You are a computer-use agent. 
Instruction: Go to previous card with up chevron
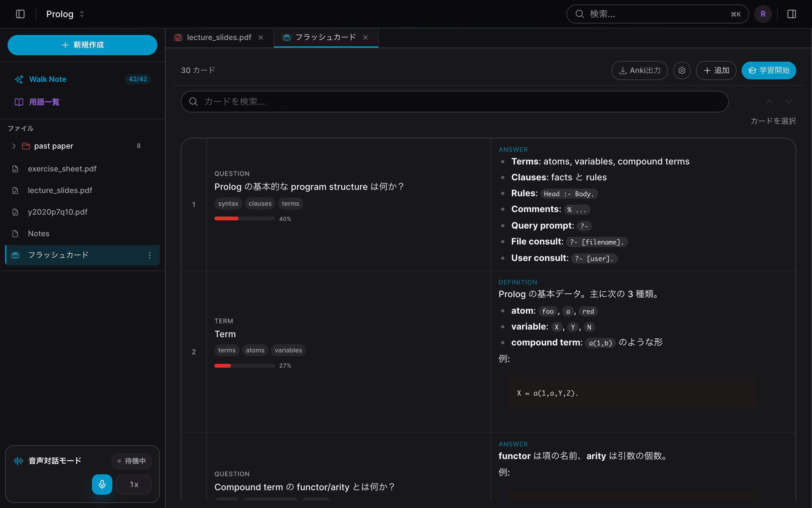click(769, 102)
